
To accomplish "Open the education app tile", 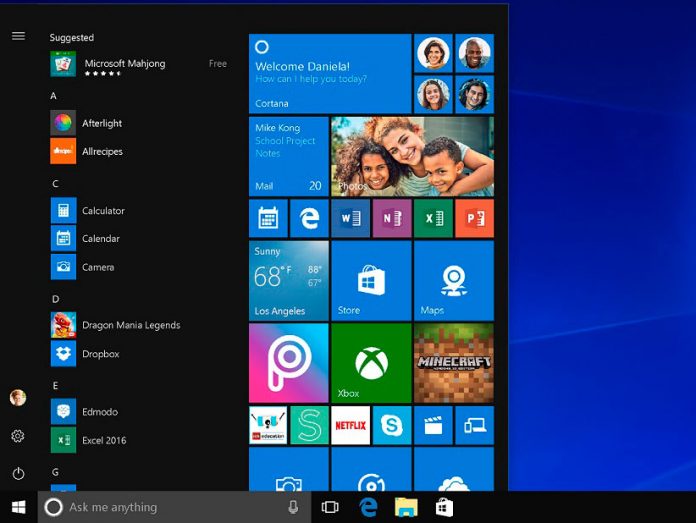I will (268, 425).
